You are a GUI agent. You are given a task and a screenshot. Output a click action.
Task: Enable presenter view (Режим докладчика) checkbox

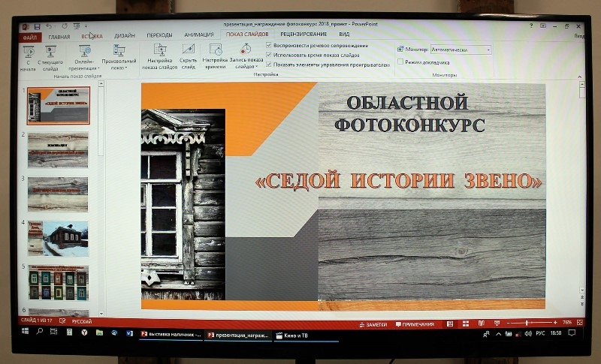[400, 62]
